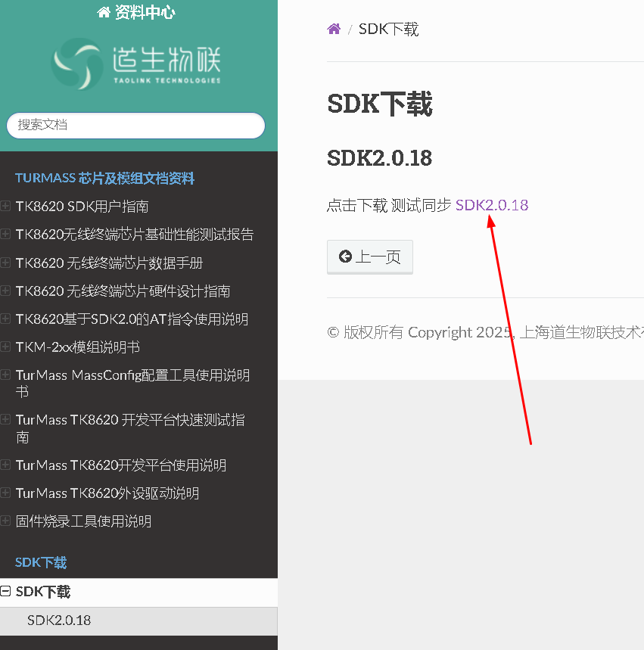Open the 资料中心 home link
Image resolution: width=644 pixels, height=650 pixels.
(136, 12)
